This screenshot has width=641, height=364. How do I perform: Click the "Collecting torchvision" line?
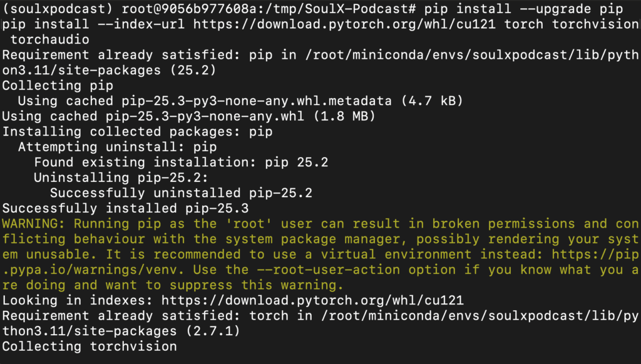pyautogui.click(x=90, y=346)
